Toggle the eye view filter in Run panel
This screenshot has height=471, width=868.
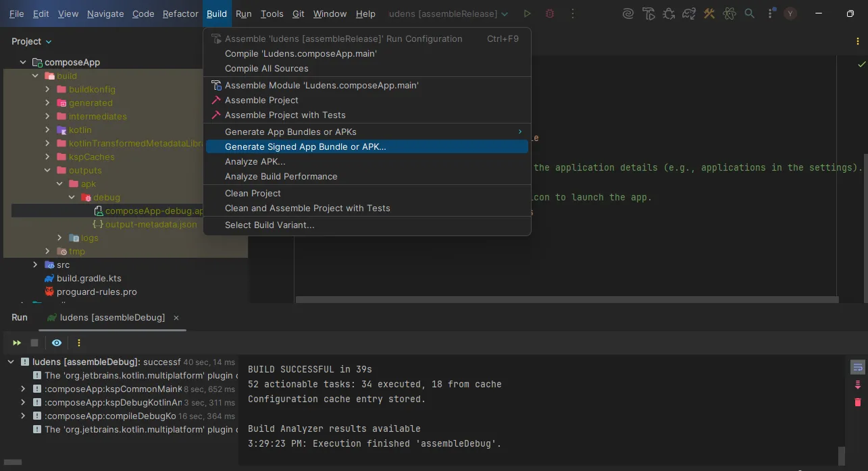tap(57, 343)
